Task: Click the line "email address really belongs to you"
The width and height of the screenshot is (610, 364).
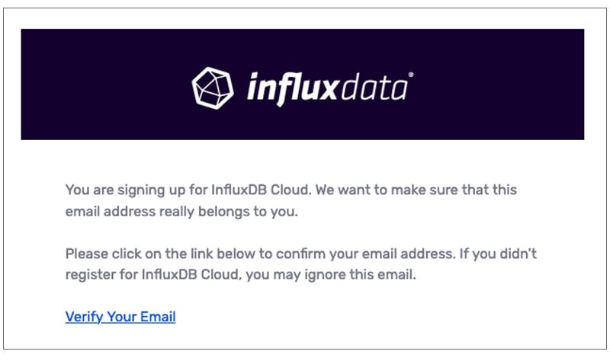Action: tap(181, 212)
